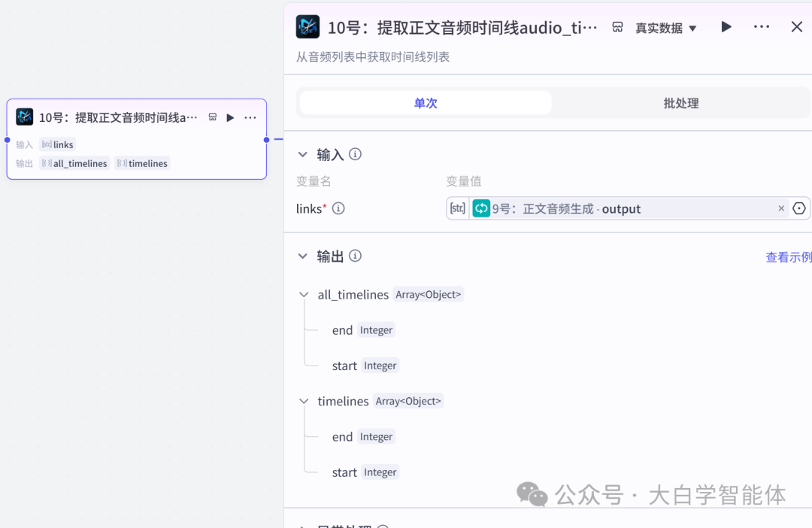The height and width of the screenshot is (528, 812).
Task: Select end field under timelines
Action: click(x=342, y=437)
